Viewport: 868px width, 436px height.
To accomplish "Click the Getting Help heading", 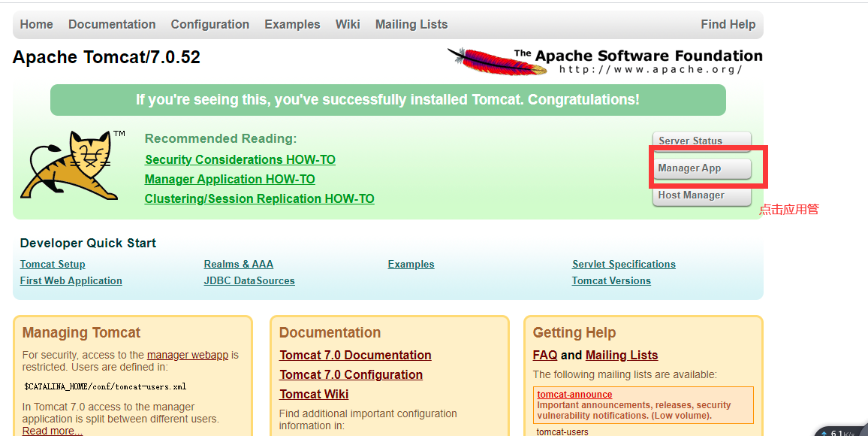I will (x=574, y=332).
